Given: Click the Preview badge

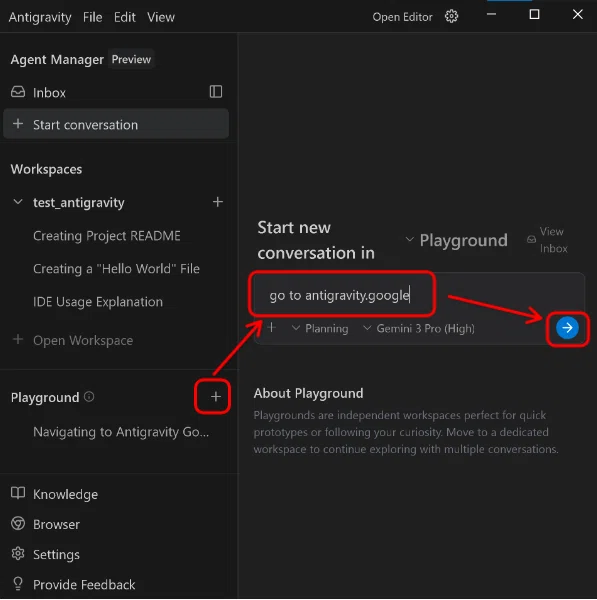Looking at the screenshot, I should [131, 59].
